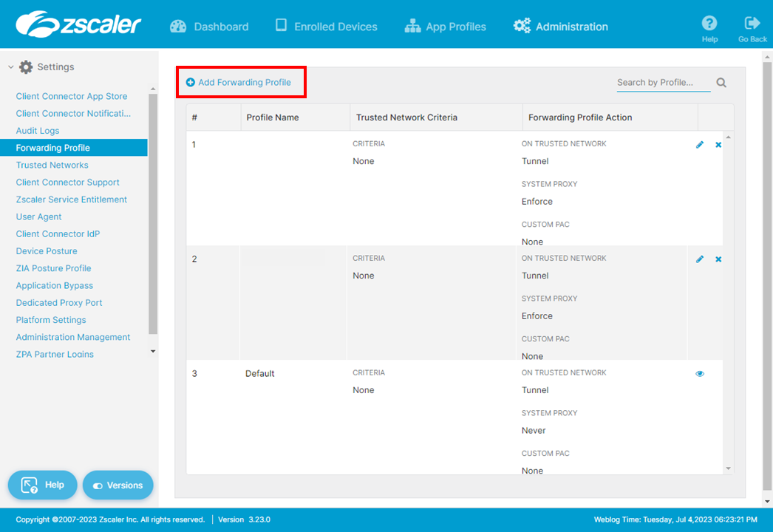773x532 pixels.
Task: Click the Zscaler logo
Action: click(78, 24)
